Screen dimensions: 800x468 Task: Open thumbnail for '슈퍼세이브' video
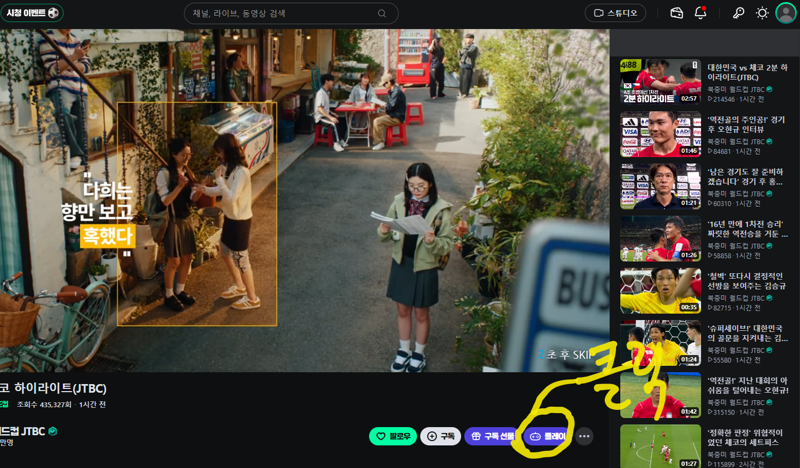[660, 343]
